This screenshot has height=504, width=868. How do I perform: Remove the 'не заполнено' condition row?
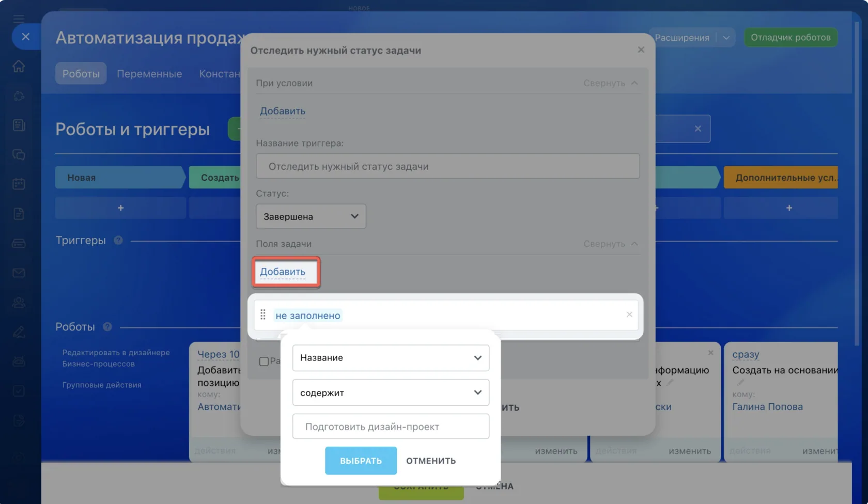[x=629, y=314]
